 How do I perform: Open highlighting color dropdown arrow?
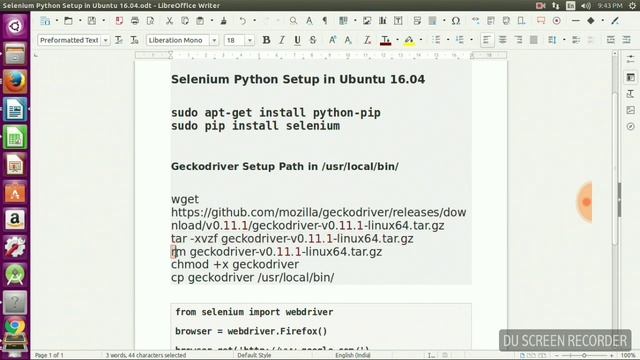[x=421, y=40]
